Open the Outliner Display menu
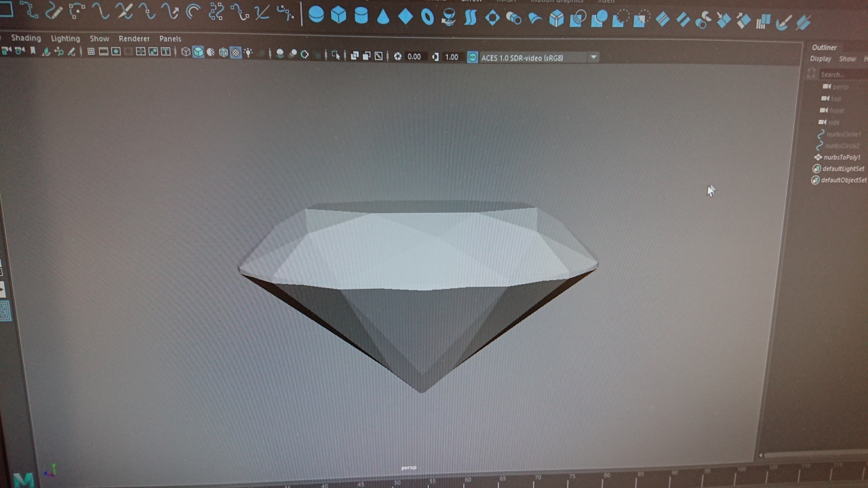 821,59
